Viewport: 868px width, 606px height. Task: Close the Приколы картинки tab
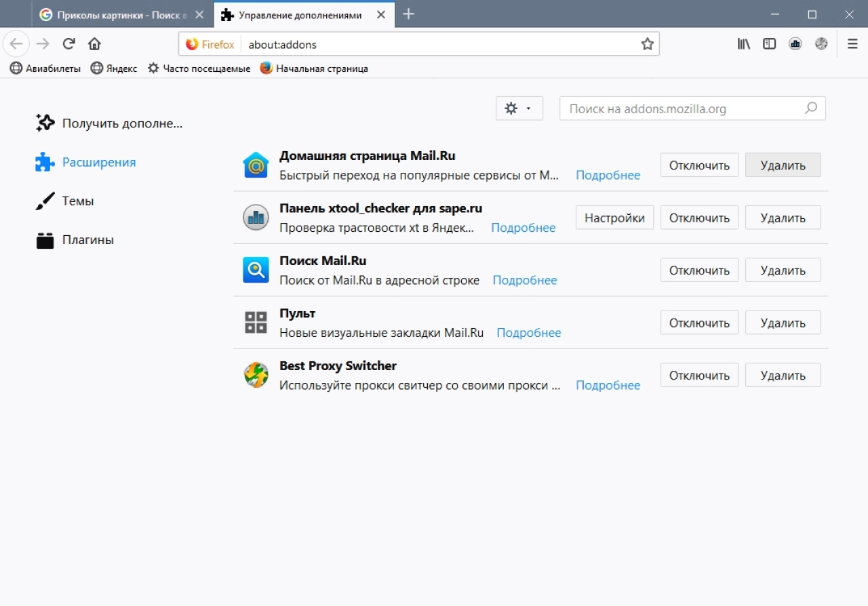pyautogui.click(x=199, y=15)
